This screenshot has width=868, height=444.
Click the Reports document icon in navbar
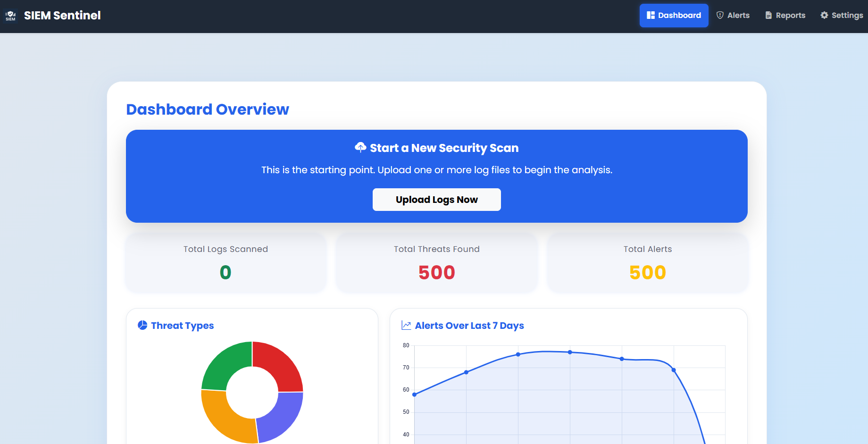768,16
